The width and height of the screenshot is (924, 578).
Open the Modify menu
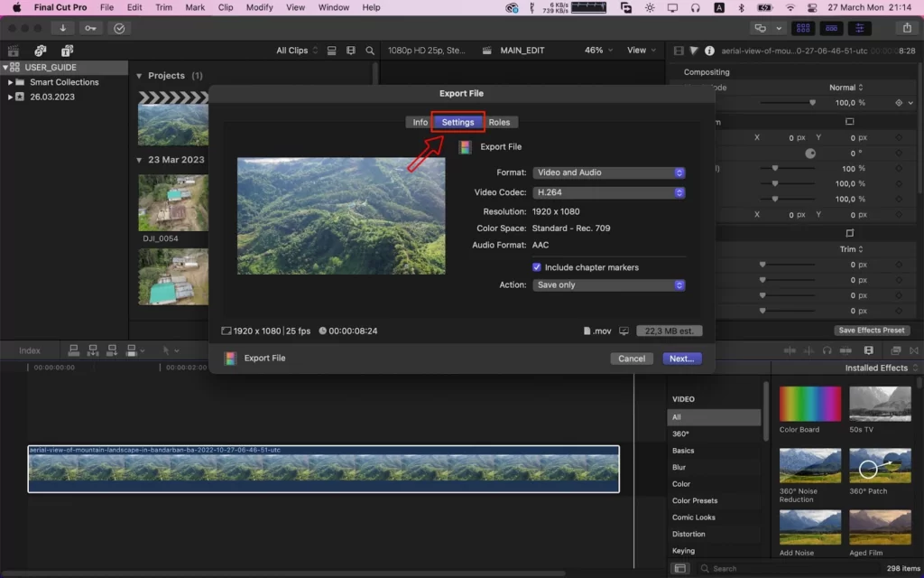(x=259, y=7)
